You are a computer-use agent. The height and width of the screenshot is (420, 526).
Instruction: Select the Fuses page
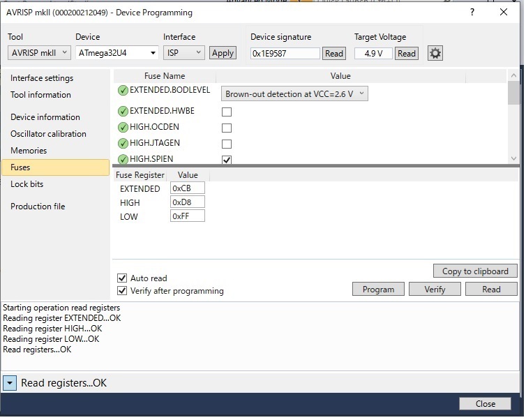(x=55, y=167)
